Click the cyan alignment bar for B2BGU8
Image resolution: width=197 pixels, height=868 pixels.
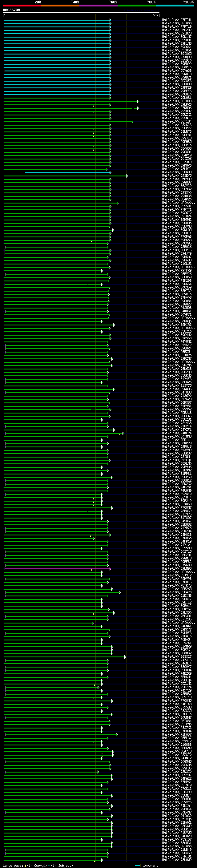point(68,172)
